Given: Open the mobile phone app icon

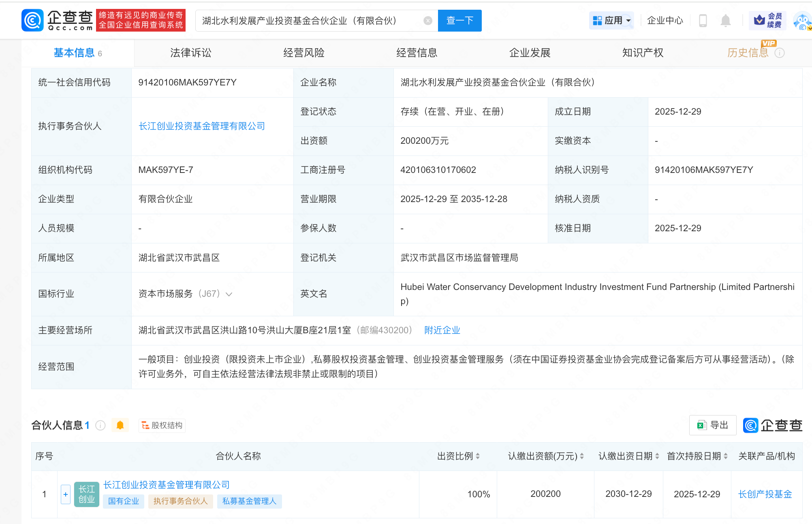Looking at the screenshot, I should pos(703,21).
